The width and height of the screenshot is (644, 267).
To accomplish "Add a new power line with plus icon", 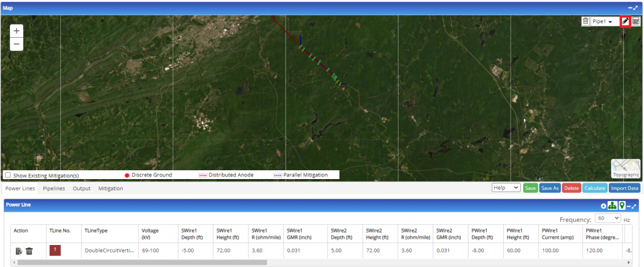I will tap(603, 206).
